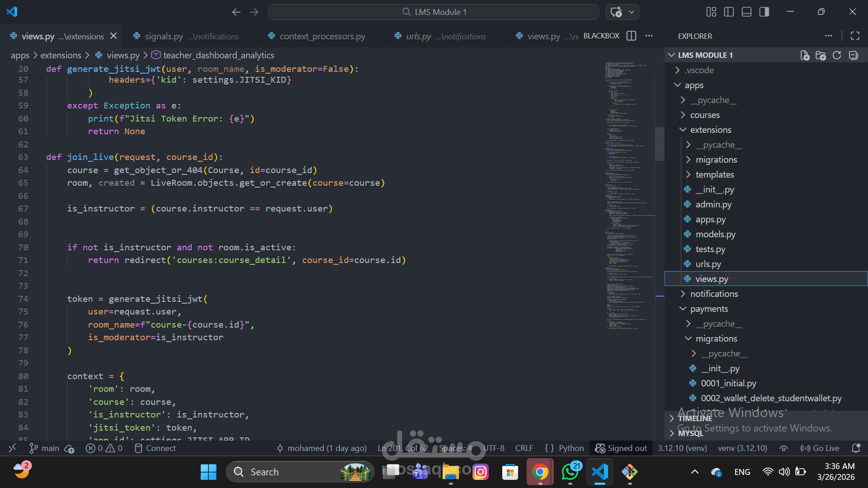868x488 pixels.
Task: Click the editor minimap scroll slider
Action: (x=660, y=144)
